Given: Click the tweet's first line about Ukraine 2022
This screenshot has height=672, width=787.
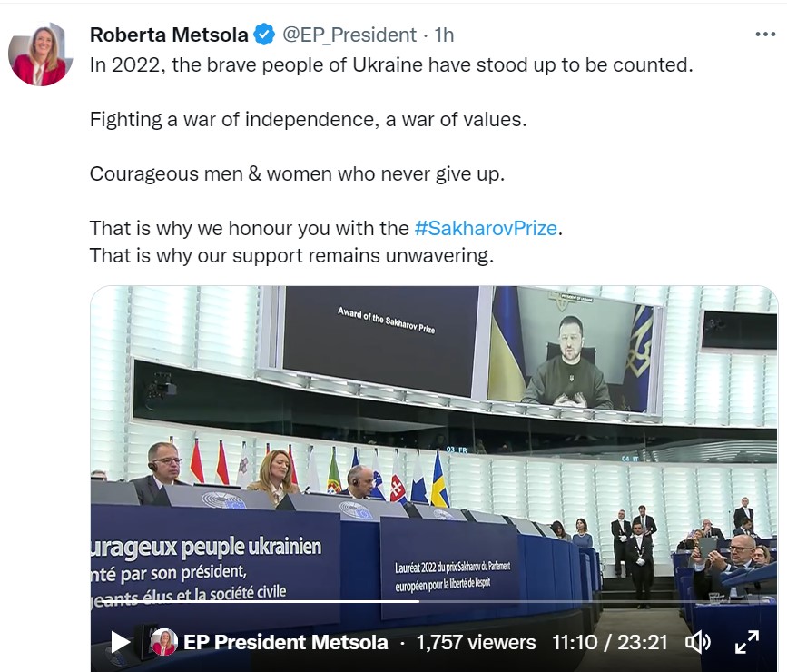Looking at the screenshot, I should click(390, 65).
